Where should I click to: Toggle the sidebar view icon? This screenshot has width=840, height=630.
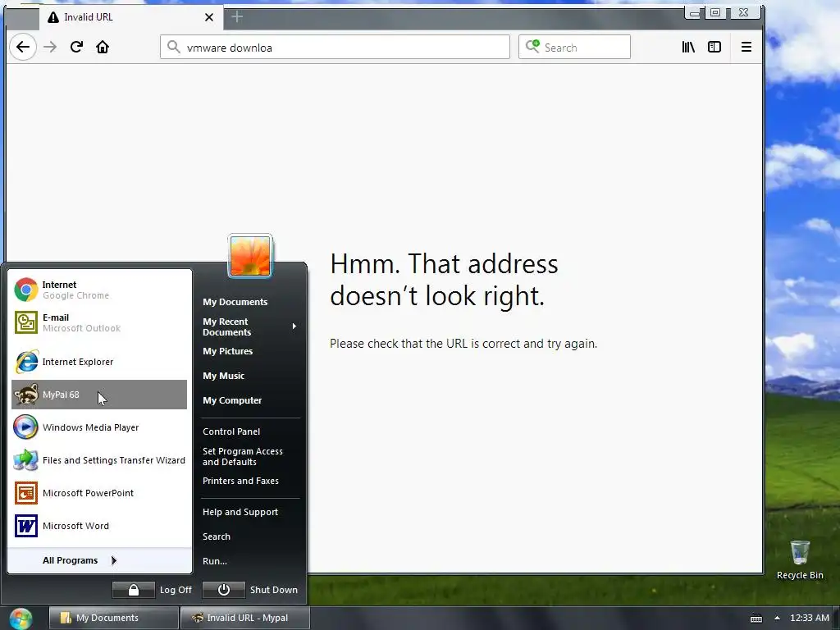click(714, 47)
